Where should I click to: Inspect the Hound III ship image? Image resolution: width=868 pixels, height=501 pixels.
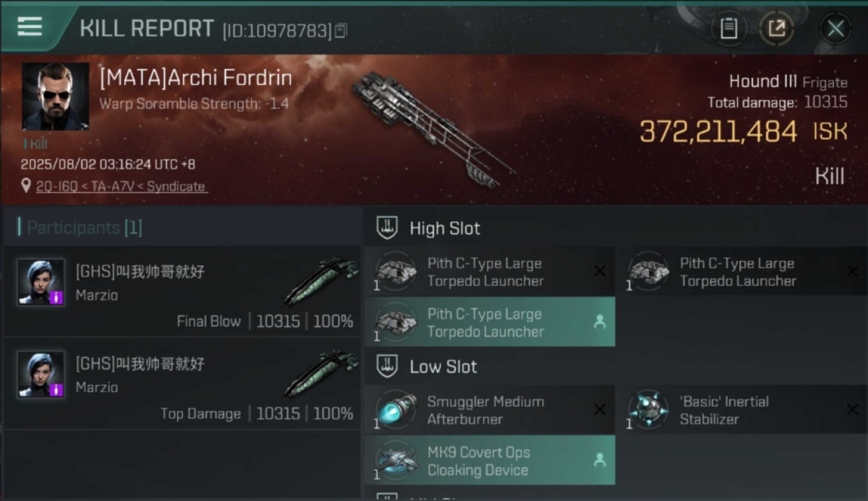click(x=434, y=127)
